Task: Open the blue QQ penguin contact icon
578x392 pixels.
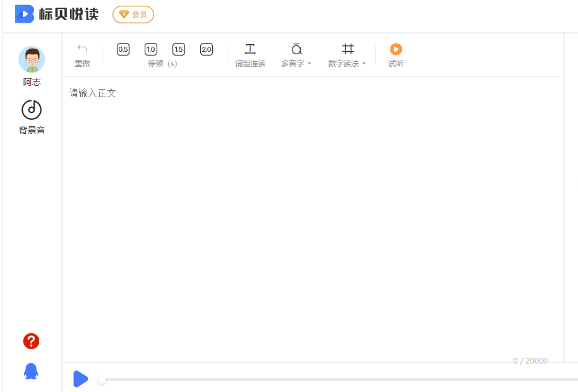Action: [32, 371]
